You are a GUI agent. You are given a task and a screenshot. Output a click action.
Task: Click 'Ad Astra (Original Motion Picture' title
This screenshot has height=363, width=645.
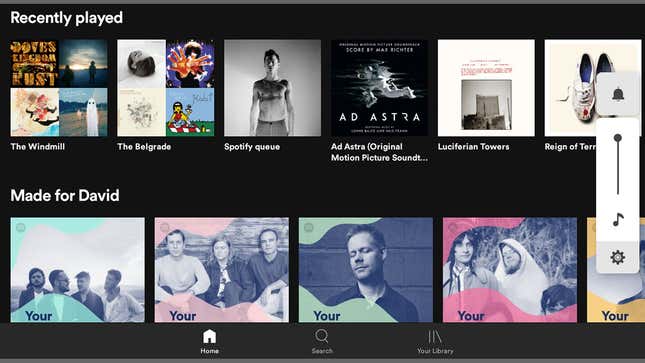click(x=379, y=152)
